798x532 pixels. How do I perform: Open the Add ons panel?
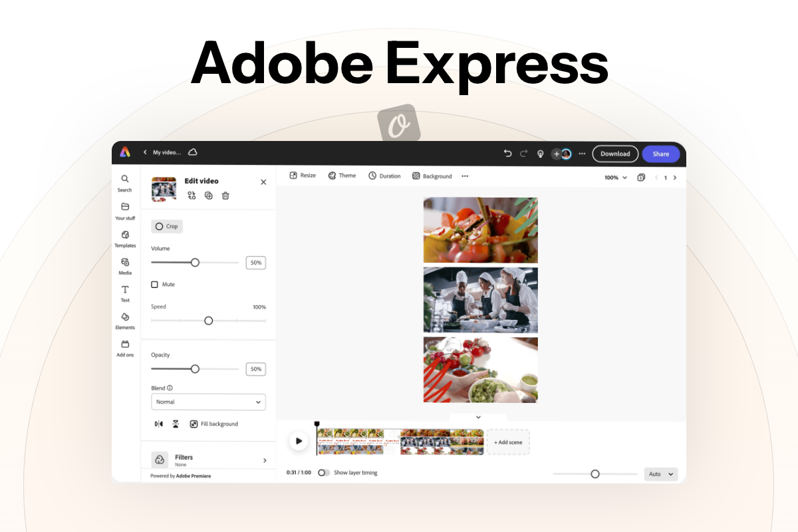click(125, 348)
